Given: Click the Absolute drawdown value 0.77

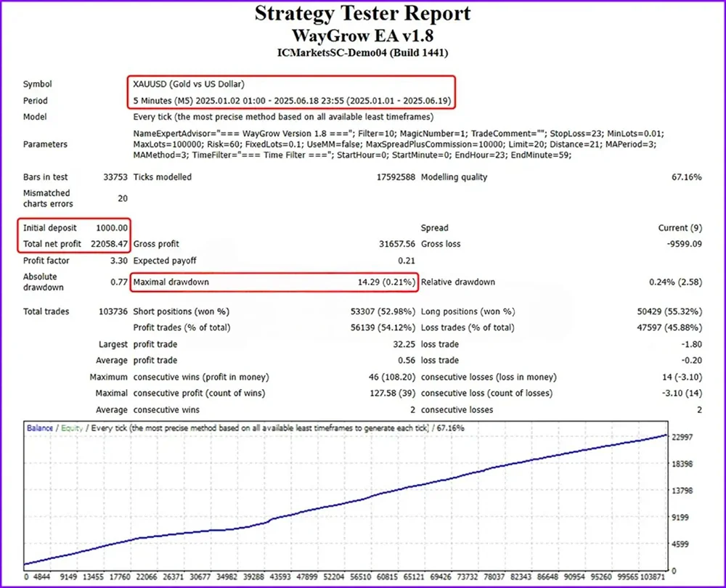Looking at the screenshot, I should 119,282.
